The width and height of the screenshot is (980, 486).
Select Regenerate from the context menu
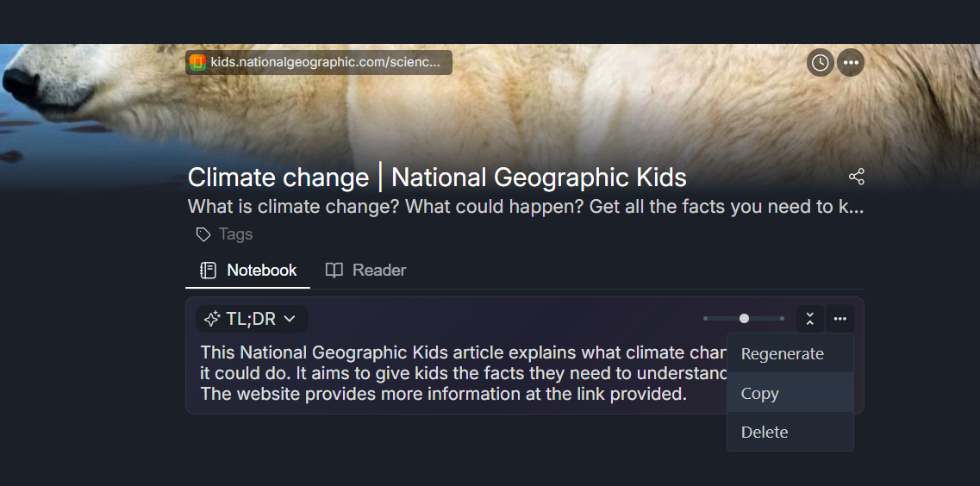pyautogui.click(x=782, y=354)
